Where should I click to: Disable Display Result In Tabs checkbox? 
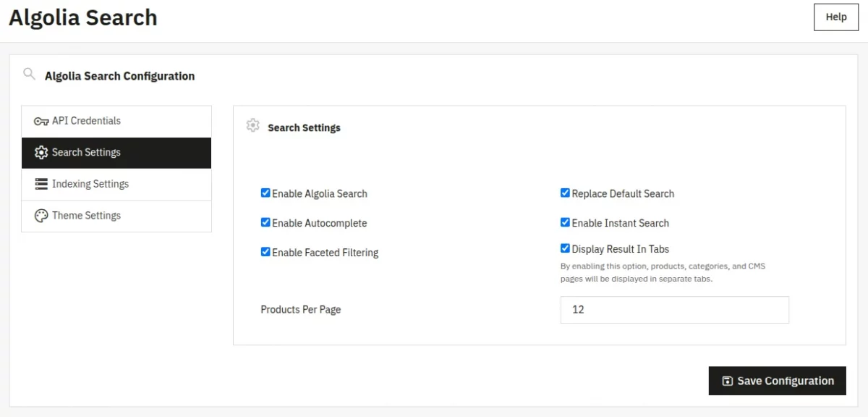[x=565, y=248]
